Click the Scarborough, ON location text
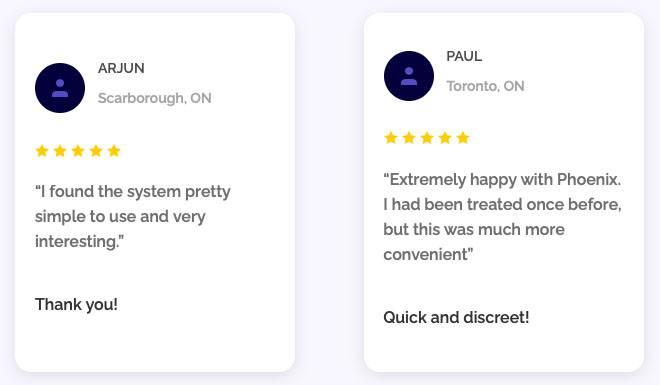This screenshot has width=660, height=385. (154, 98)
